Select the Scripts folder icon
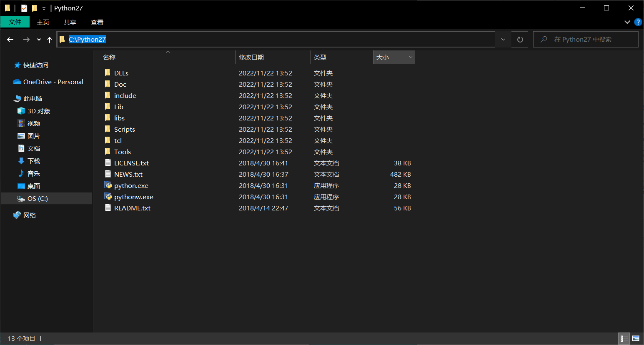Screen dimensions: 644x345 [x=108, y=129]
